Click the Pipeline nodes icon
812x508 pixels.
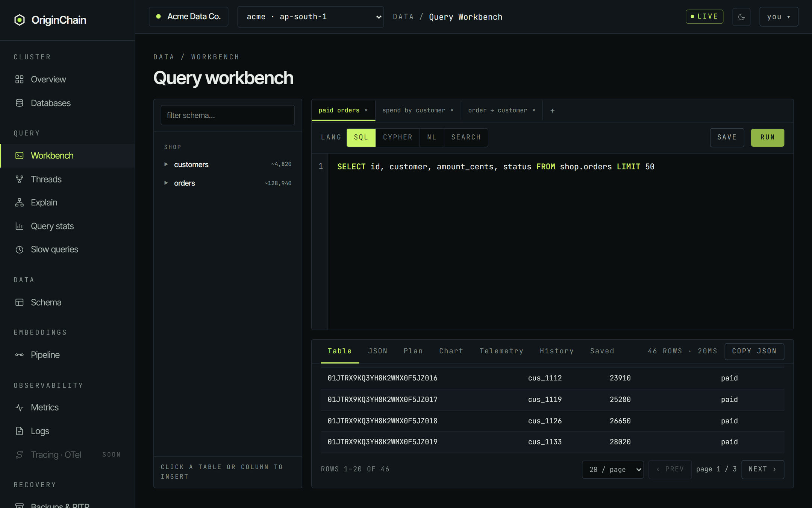tap(20, 355)
